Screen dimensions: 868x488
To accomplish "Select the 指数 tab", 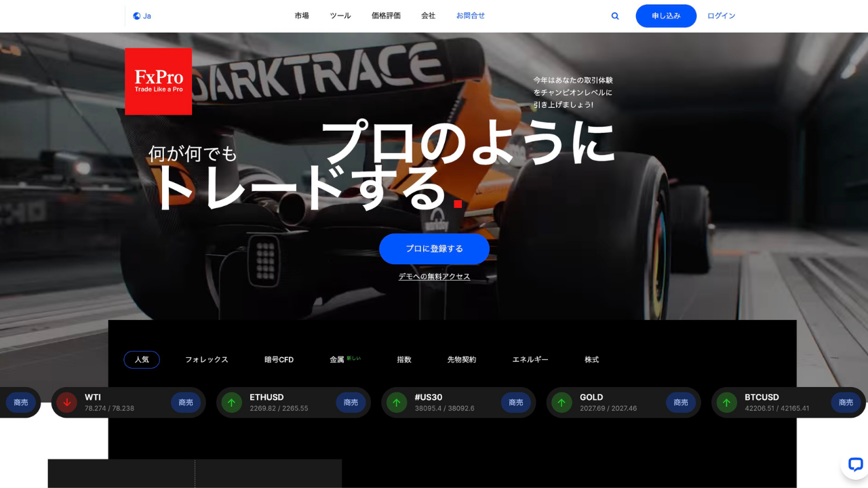I will click(x=404, y=360).
